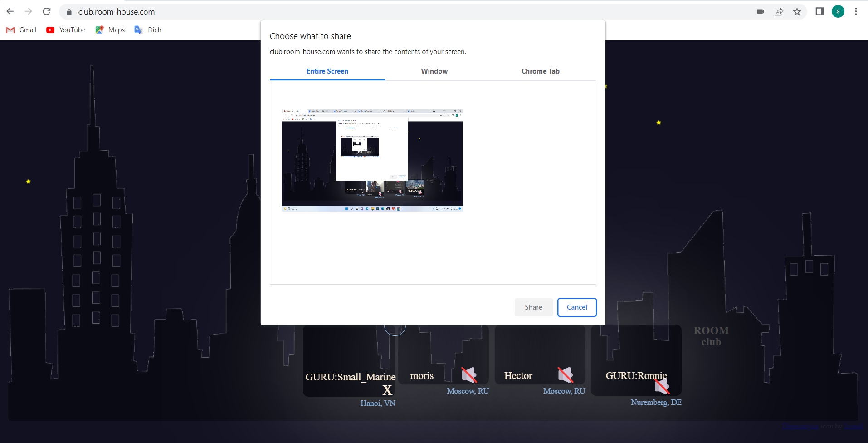Screen dimensions: 868x443
Task: Open the Maps bookmark
Action: (x=110, y=30)
